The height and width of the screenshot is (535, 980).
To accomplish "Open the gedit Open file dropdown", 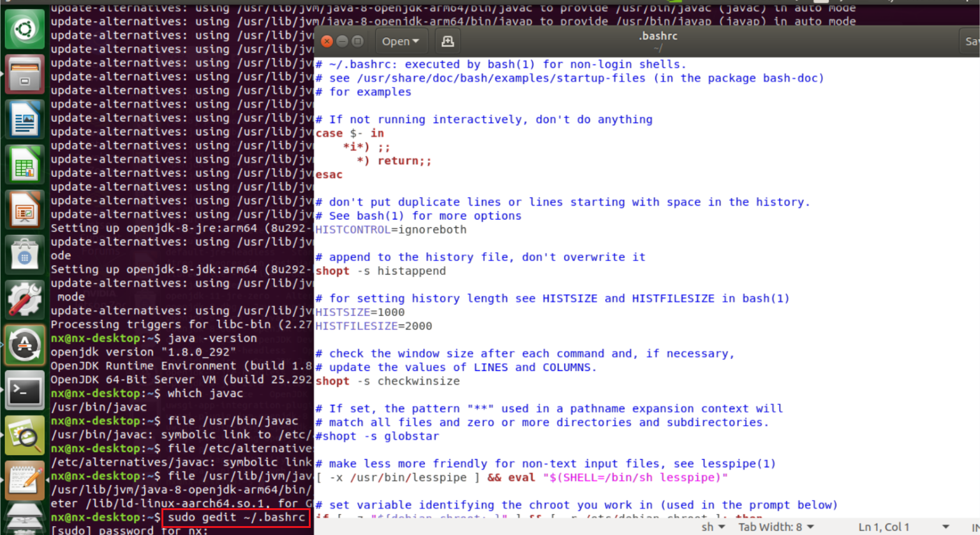I will point(401,41).
